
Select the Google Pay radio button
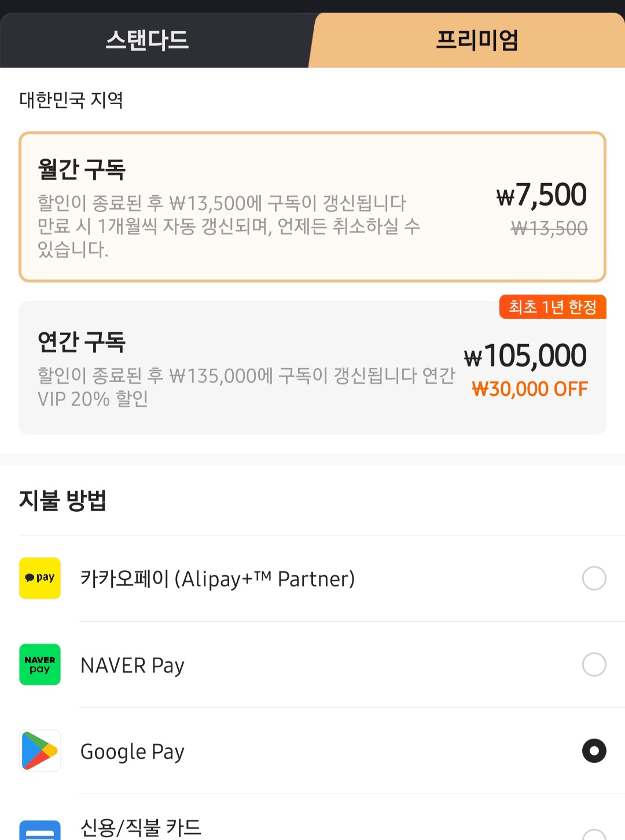pyautogui.click(x=594, y=751)
